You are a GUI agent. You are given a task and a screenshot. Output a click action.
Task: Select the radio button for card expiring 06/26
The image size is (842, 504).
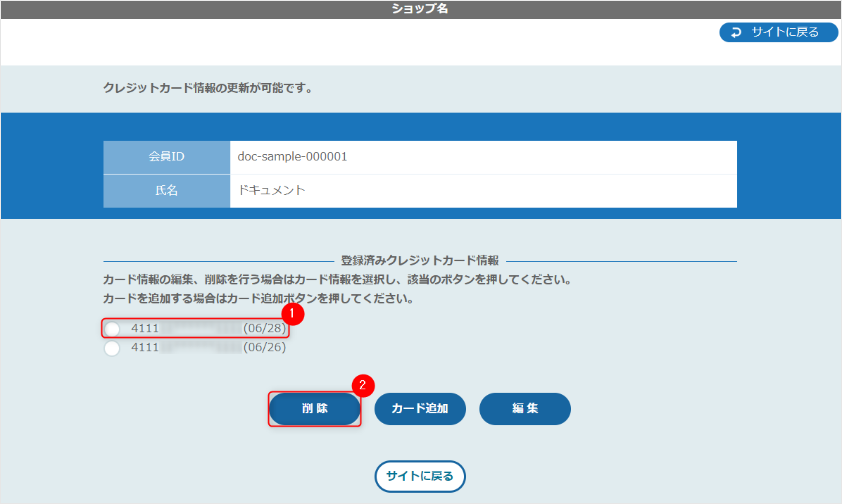click(112, 348)
